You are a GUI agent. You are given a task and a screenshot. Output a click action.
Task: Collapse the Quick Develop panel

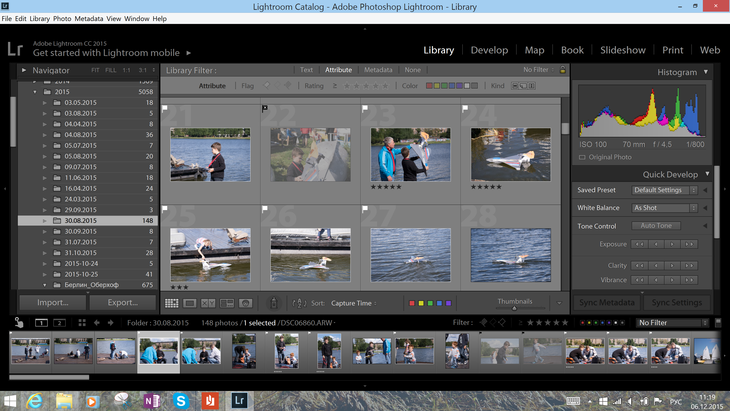click(x=707, y=174)
